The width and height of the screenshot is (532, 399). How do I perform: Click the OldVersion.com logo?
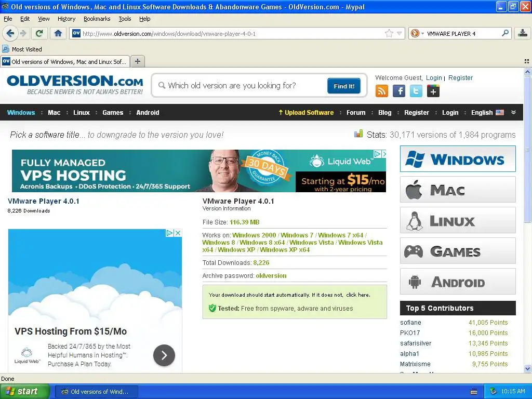(75, 85)
